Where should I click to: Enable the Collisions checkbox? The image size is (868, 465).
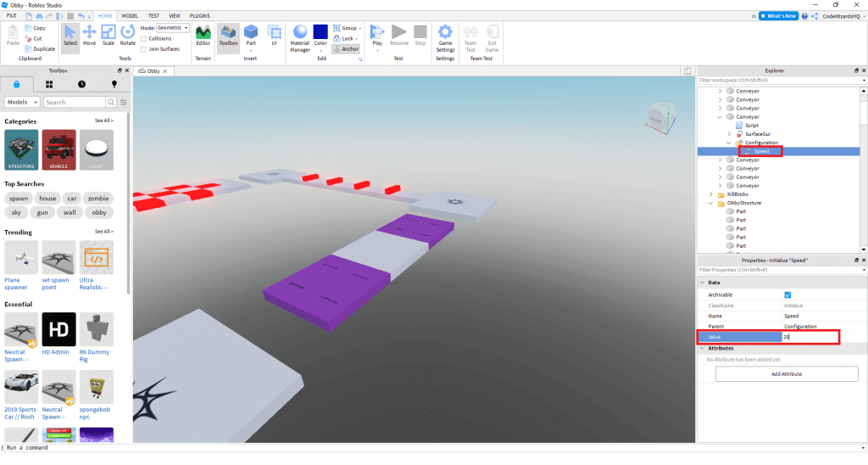(x=143, y=39)
